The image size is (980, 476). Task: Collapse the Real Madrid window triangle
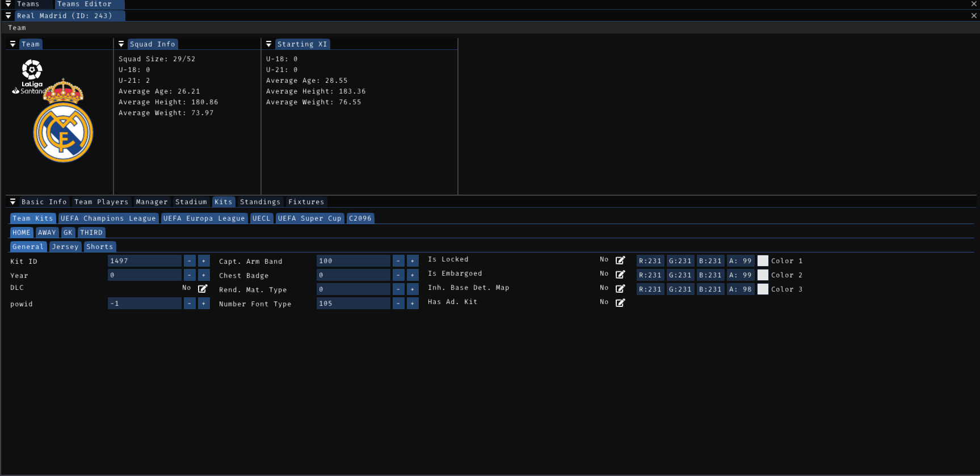coord(8,16)
